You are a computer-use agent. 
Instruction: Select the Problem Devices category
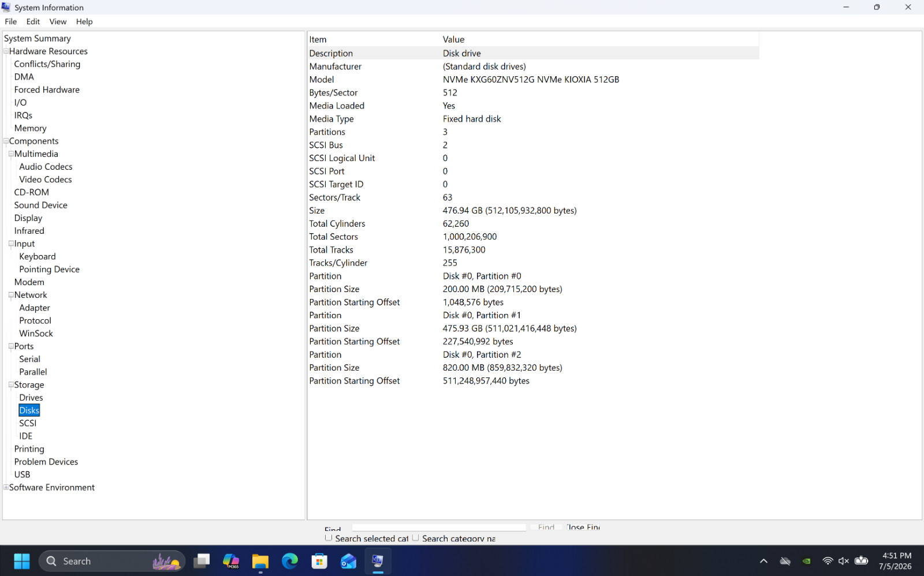click(x=46, y=462)
